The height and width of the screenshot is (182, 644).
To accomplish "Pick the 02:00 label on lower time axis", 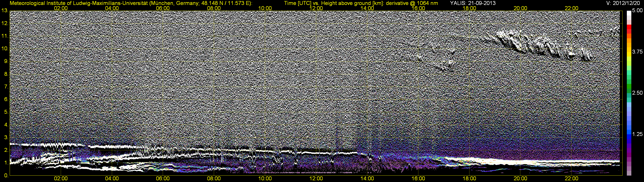I will click(x=61, y=179).
